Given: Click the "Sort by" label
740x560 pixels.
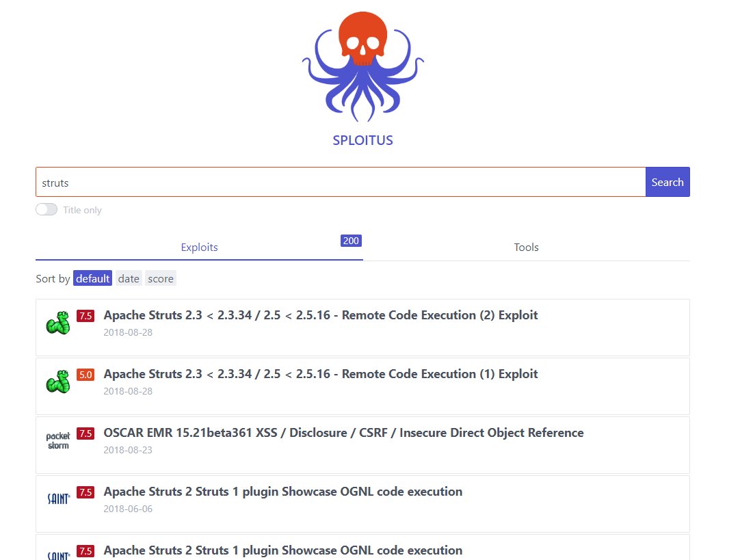Looking at the screenshot, I should 53,279.
